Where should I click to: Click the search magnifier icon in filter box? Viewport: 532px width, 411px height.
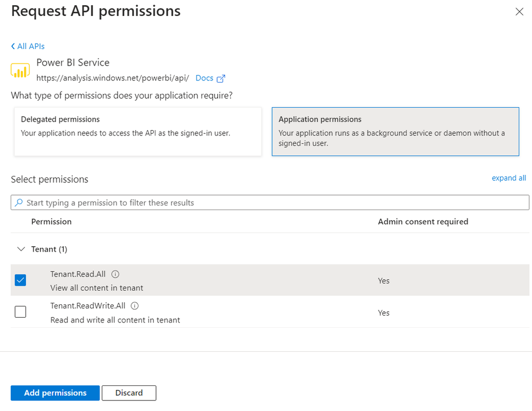(19, 203)
